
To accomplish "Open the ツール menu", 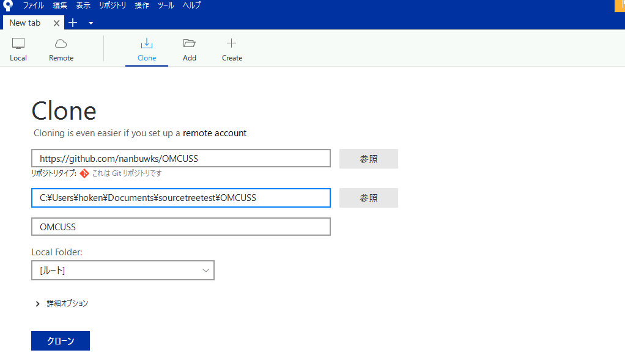I will 166,5.
